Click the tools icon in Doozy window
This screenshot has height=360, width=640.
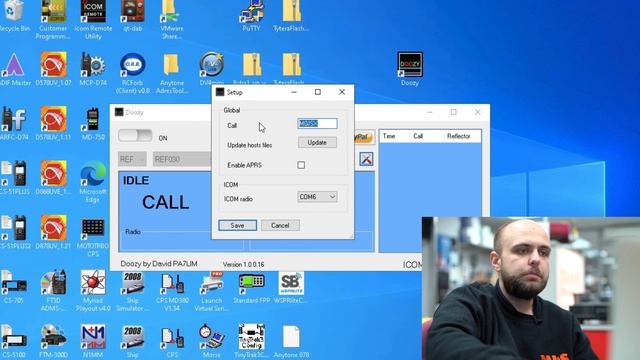pyautogui.click(x=366, y=159)
